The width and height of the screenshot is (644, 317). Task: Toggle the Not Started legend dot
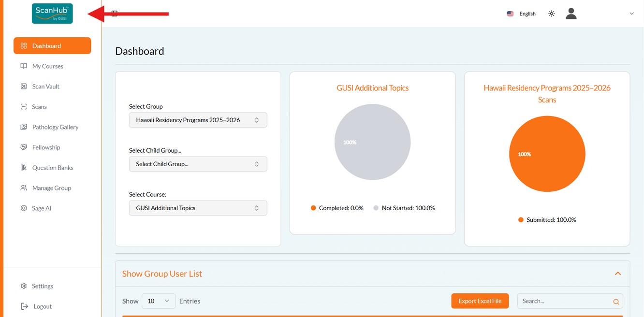(x=376, y=208)
